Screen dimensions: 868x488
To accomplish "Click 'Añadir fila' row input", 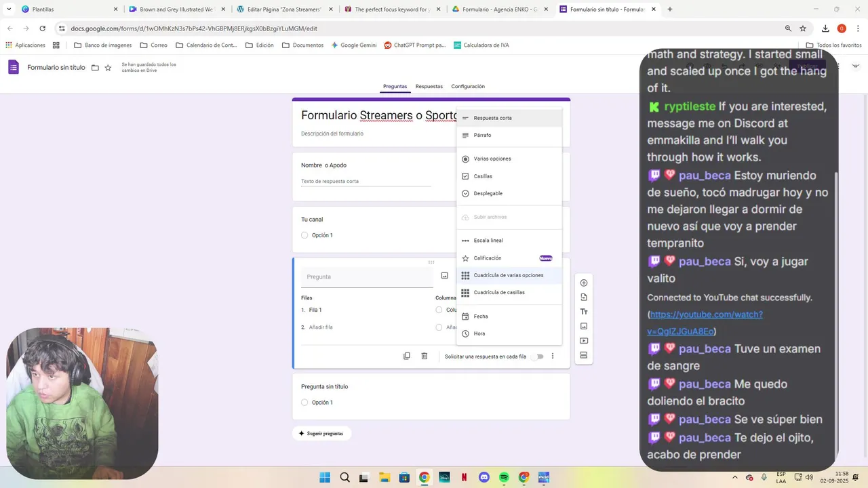I will [321, 327].
